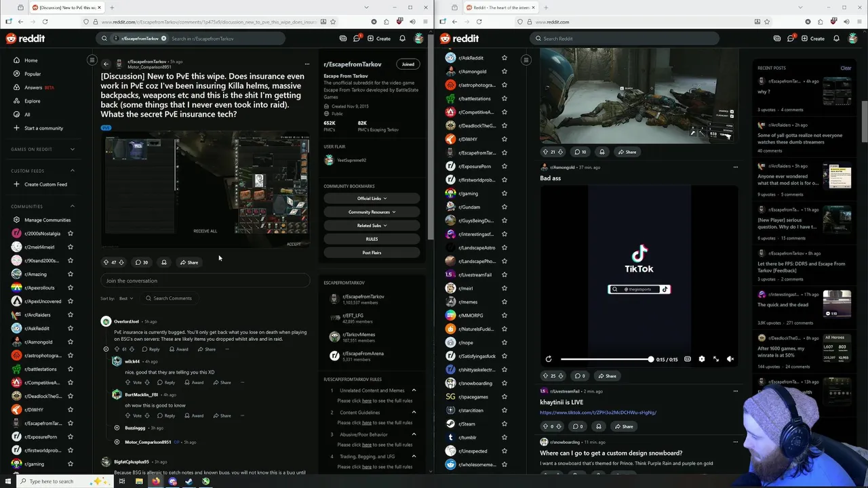The height and width of the screenshot is (488, 868).
Task: Open Firefox taskbar icon
Action: (156, 481)
